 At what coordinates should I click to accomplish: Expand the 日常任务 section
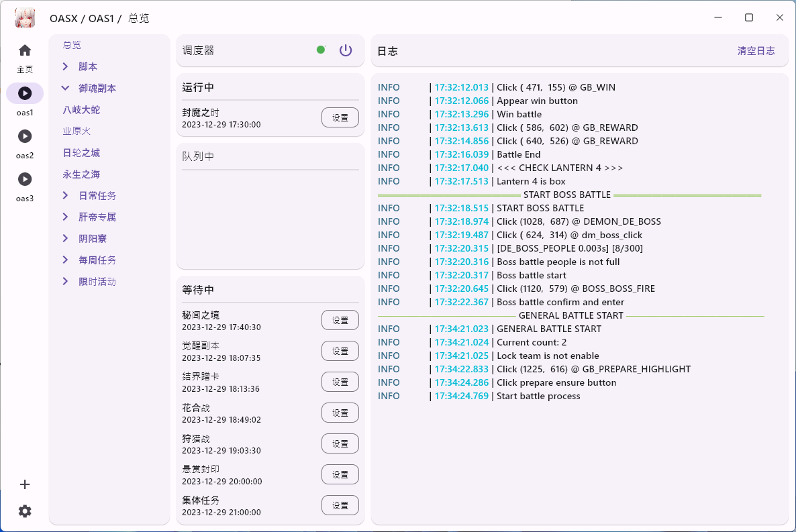(x=66, y=195)
